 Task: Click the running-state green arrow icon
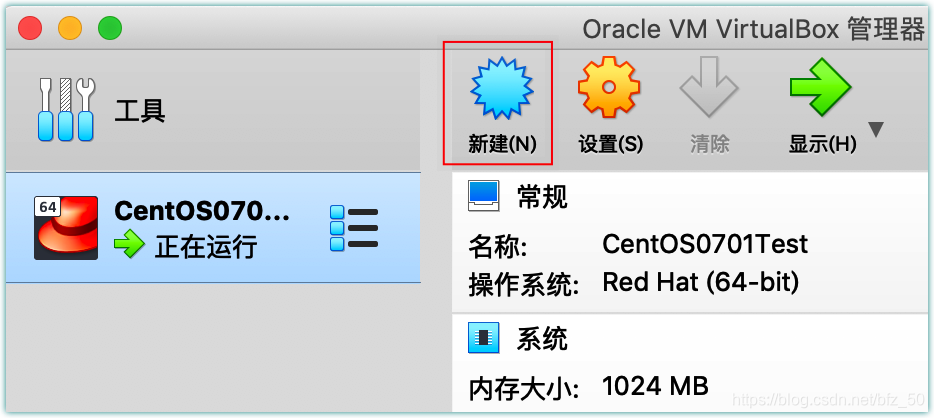129,245
